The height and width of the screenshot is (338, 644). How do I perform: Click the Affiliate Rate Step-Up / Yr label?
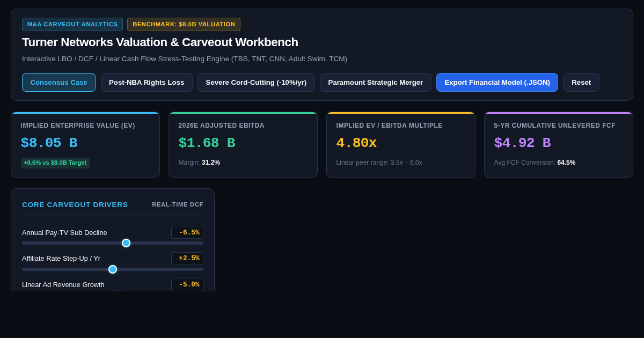tap(61, 258)
